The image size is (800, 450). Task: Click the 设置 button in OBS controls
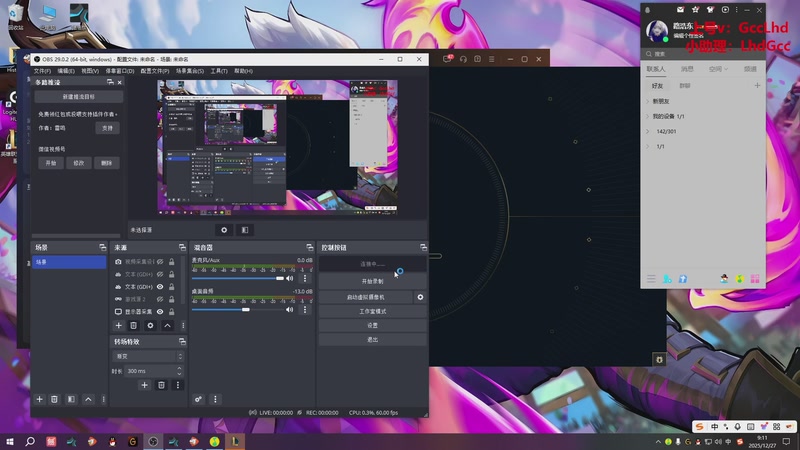[x=372, y=325]
